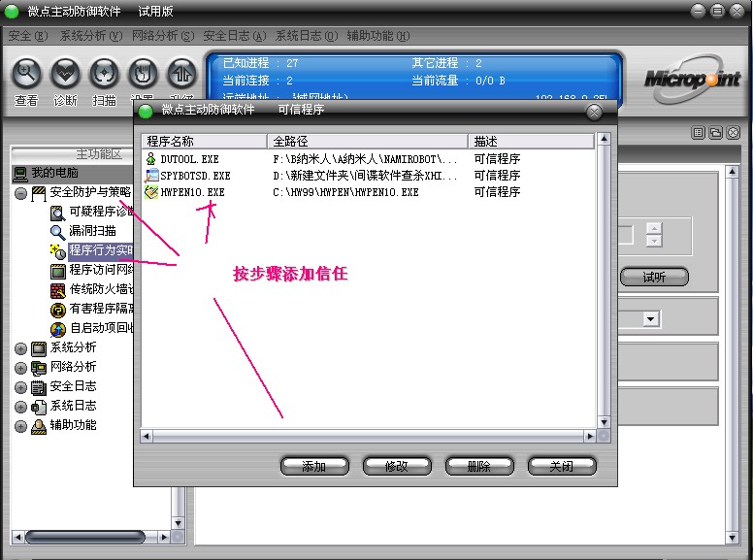Viewport: 753px width, 560px height.
Task: Open the 辅助功能(H) menu
Action: [378, 36]
